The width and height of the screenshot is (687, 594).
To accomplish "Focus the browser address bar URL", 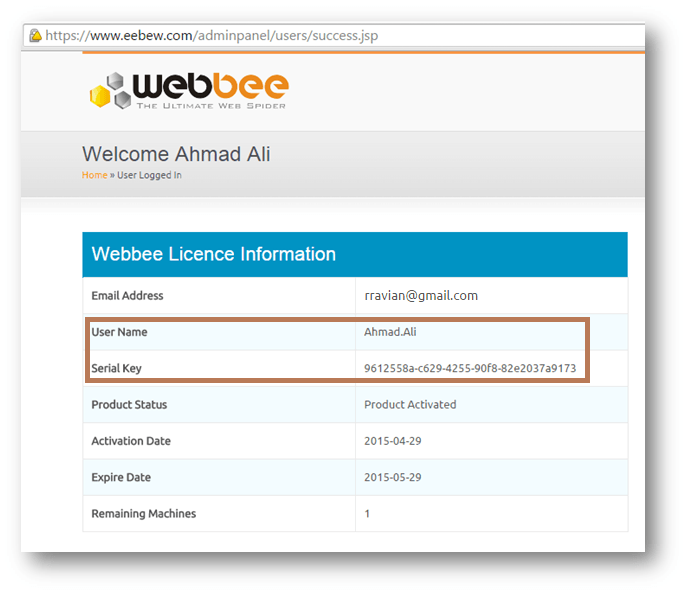I will (x=212, y=35).
